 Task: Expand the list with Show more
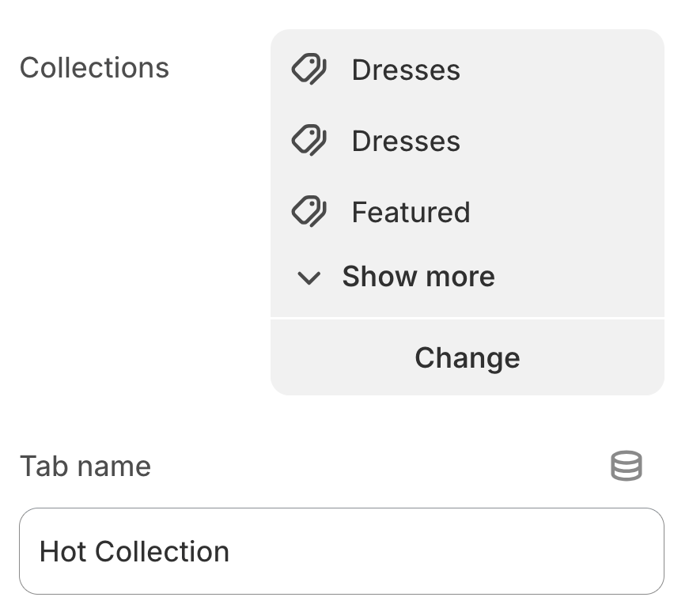click(x=418, y=277)
